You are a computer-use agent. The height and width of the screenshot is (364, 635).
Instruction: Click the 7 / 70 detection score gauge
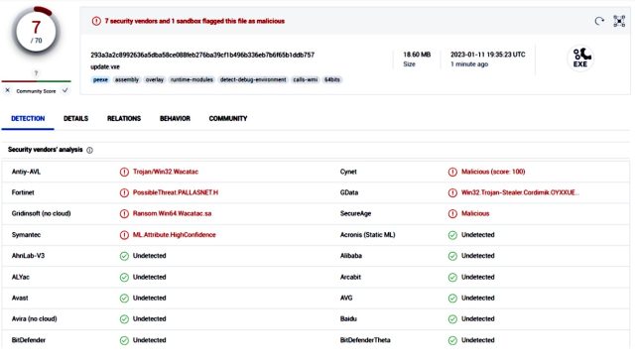click(36, 32)
